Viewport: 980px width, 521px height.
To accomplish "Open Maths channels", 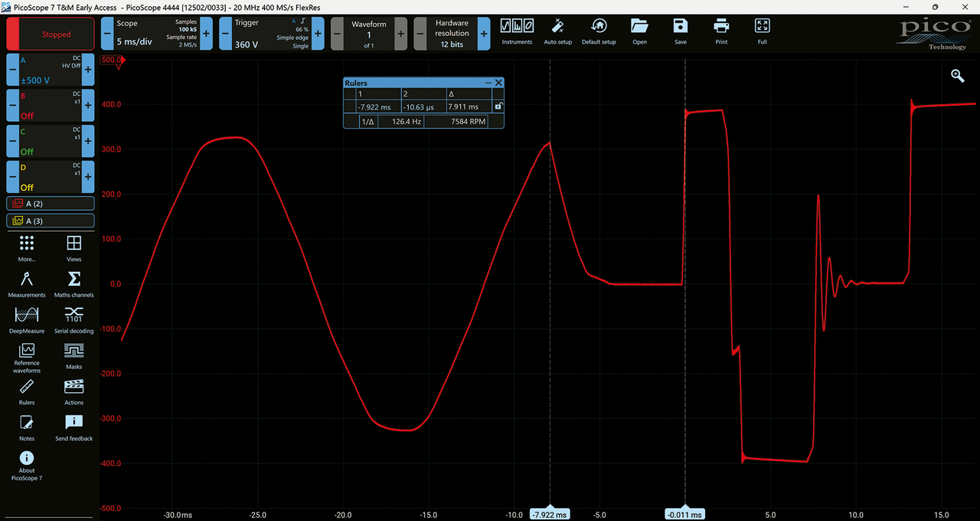I will coord(74,284).
